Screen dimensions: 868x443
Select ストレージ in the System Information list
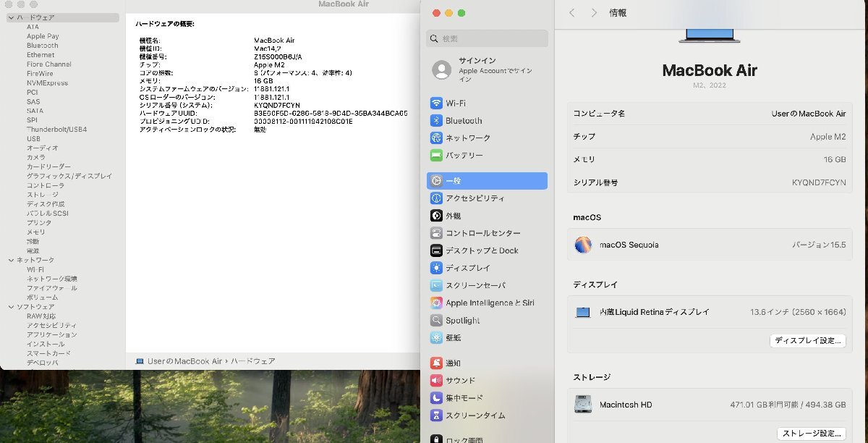click(x=42, y=195)
